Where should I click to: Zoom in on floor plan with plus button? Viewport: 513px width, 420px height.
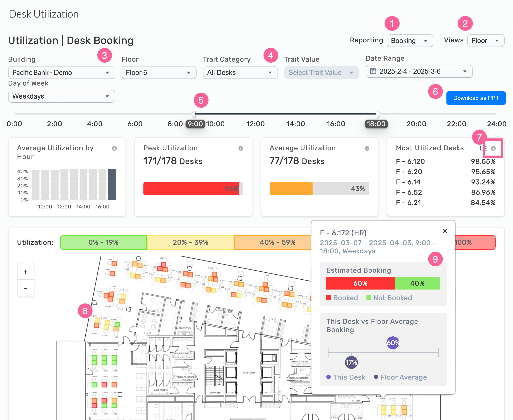coord(25,272)
